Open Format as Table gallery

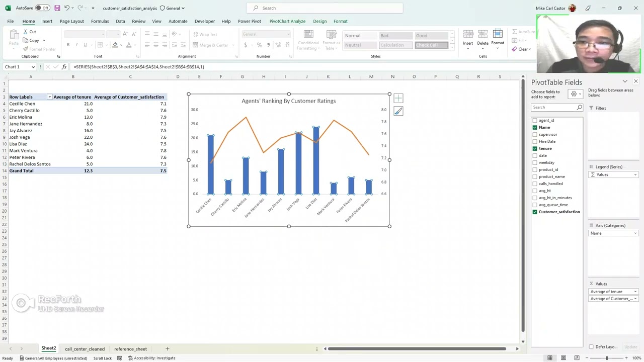click(331, 40)
